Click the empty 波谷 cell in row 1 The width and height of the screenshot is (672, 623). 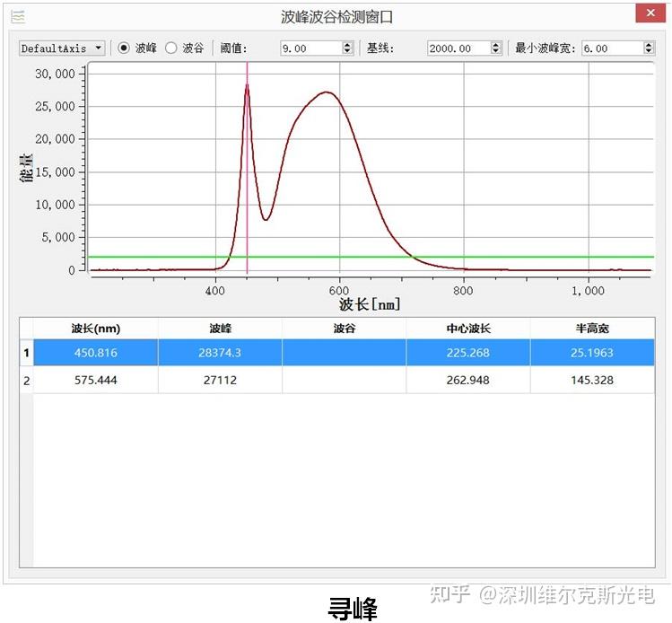click(345, 353)
